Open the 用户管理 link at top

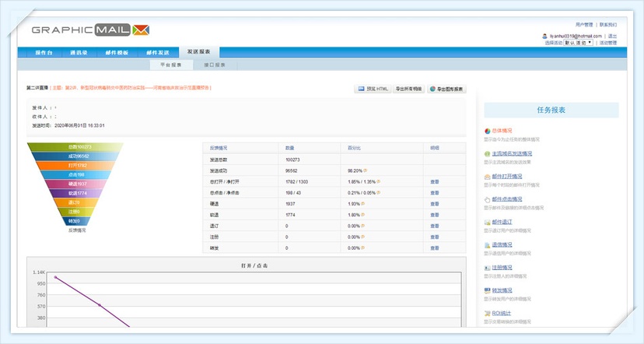(x=586, y=25)
